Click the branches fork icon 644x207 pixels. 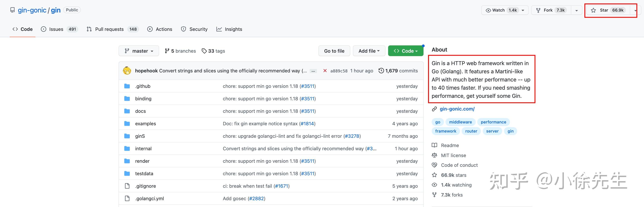[x=167, y=51]
